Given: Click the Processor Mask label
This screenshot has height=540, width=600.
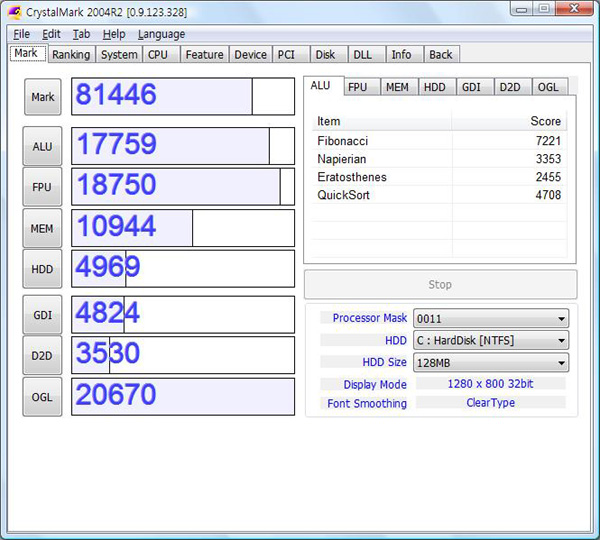Looking at the screenshot, I should pos(370,318).
